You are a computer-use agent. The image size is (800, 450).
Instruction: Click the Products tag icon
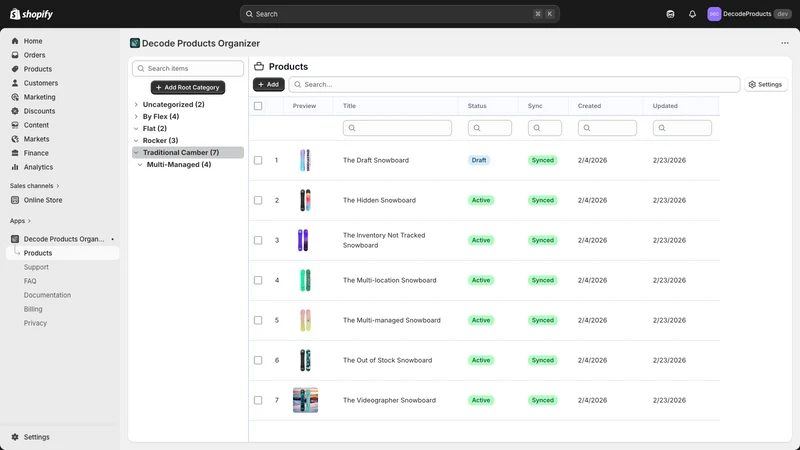15,69
